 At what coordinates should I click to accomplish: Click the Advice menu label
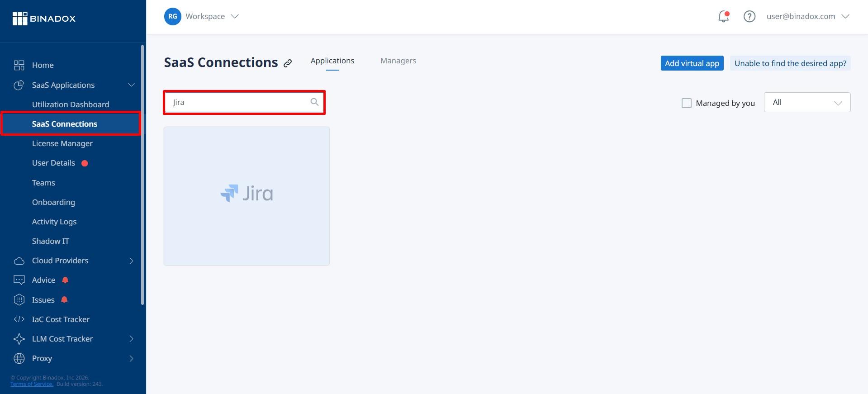tap(43, 280)
